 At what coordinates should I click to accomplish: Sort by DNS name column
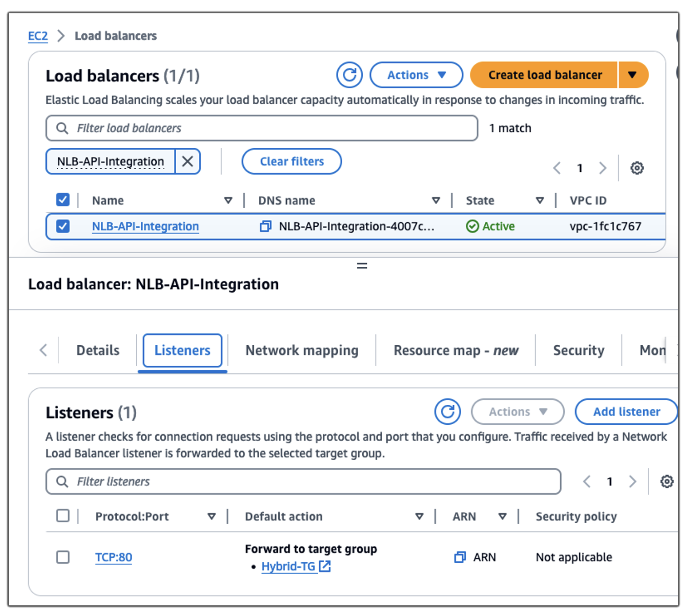[x=436, y=201]
